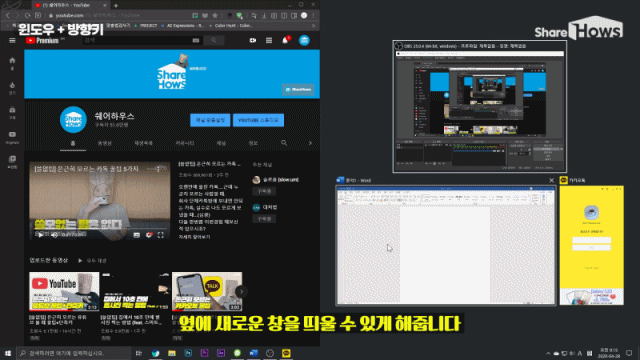Open the YouTube hamburger guide menu

[x=12, y=40]
